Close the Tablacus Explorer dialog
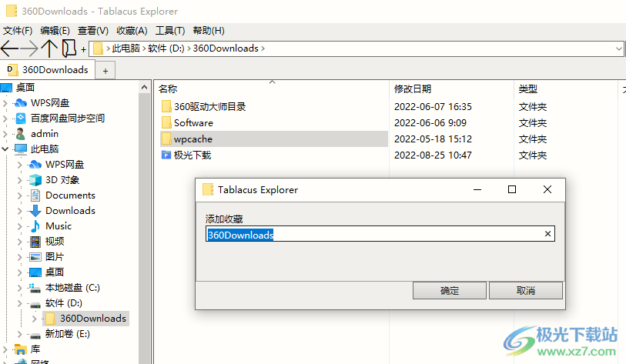Viewport: 626px width, 364px height. click(547, 189)
